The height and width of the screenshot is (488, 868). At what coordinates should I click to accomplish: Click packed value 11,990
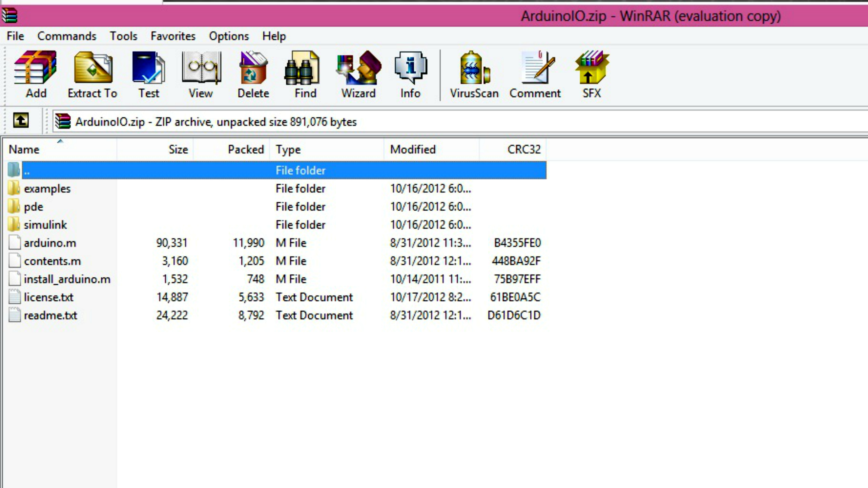[249, 243]
